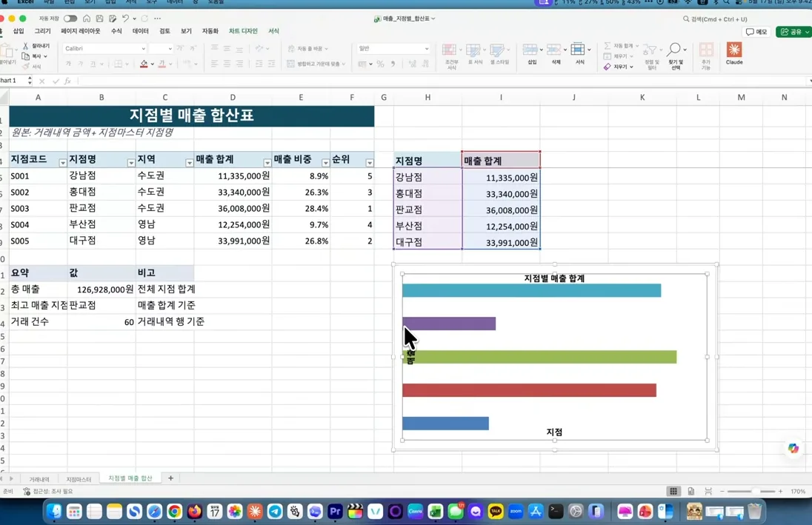Click the fill color paint bucket icon
This screenshot has height=525, width=812.
(144, 64)
